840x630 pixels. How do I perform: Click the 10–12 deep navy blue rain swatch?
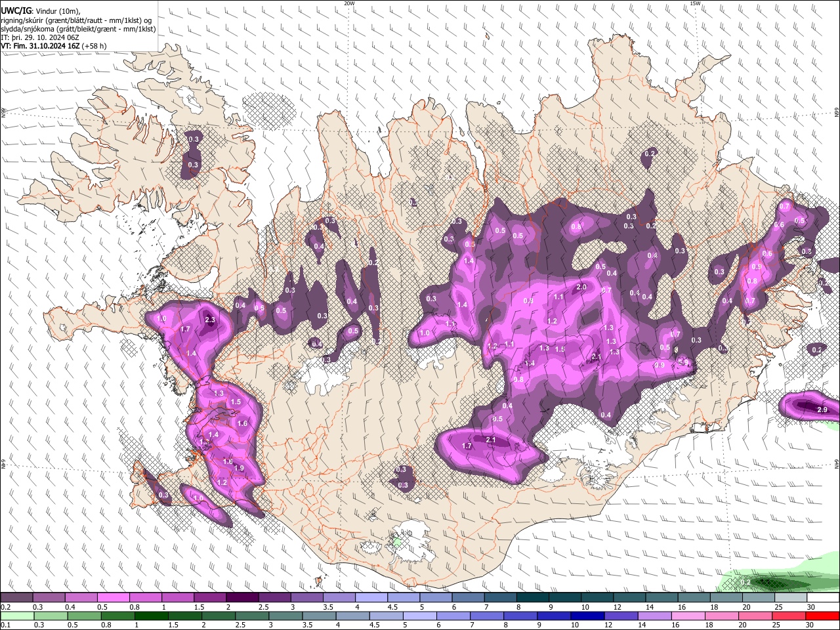pos(587,616)
